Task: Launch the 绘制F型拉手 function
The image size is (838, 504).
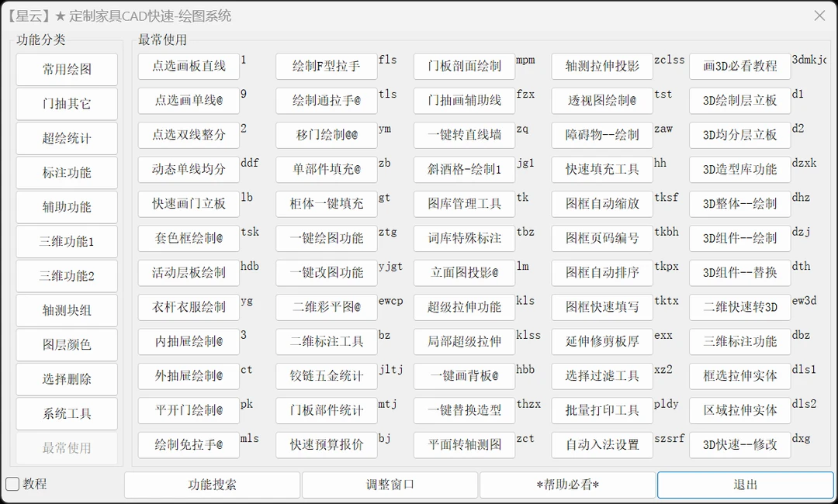Action: (326, 66)
